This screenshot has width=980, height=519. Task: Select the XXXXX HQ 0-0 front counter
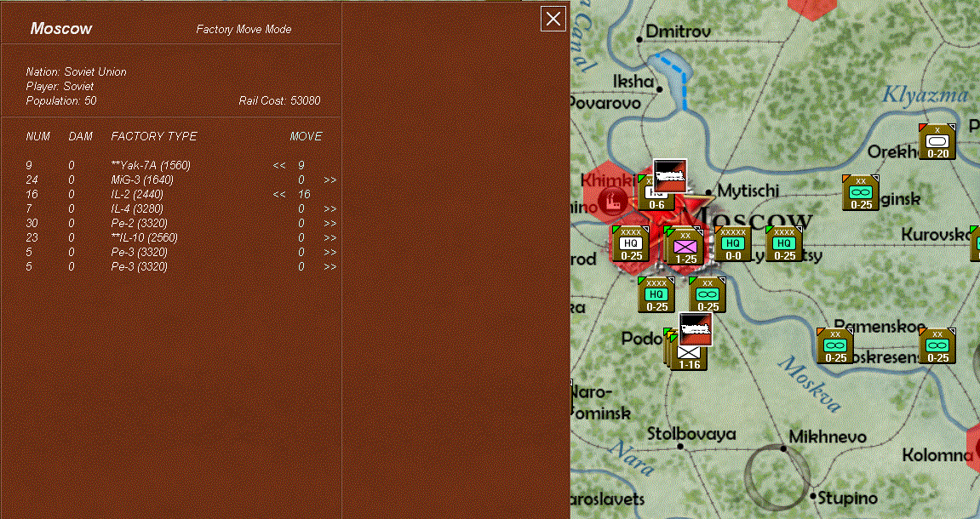pyautogui.click(x=733, y=243)
